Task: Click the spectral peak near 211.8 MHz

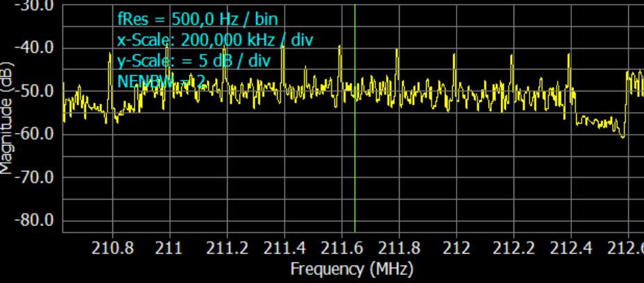Action: point(397,52)
